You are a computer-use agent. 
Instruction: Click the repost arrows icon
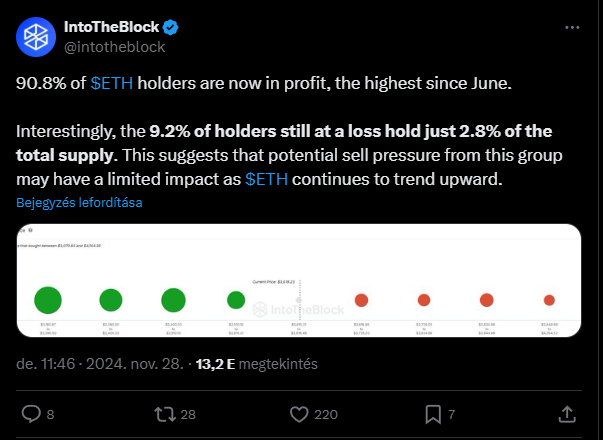(x=165, y=415)
